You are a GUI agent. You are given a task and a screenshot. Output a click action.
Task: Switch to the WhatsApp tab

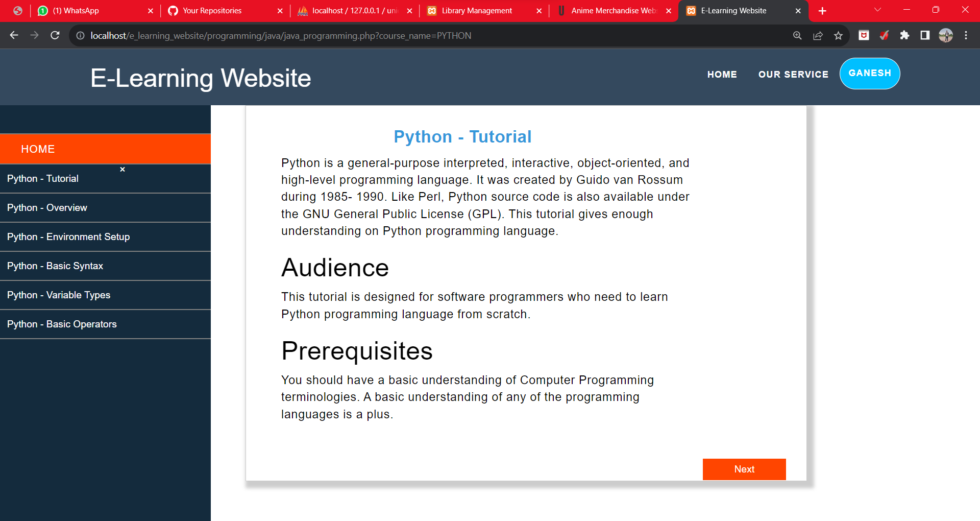pyautogui.click(x=77, y=10)
